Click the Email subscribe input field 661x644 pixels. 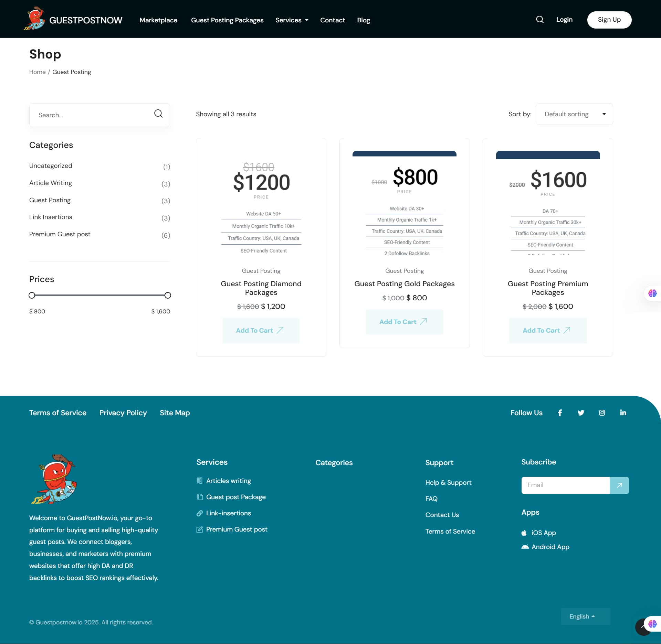pos(565,485)
